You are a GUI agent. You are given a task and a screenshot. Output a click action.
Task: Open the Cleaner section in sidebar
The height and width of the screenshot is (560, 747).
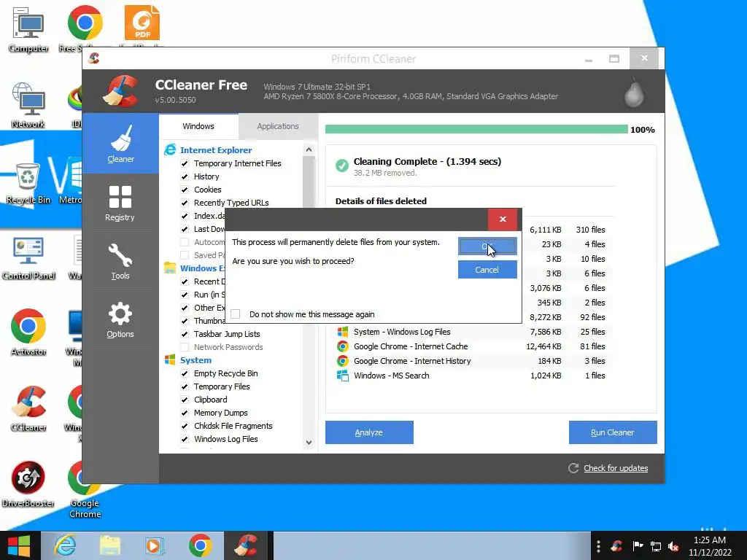pos(120,144)
